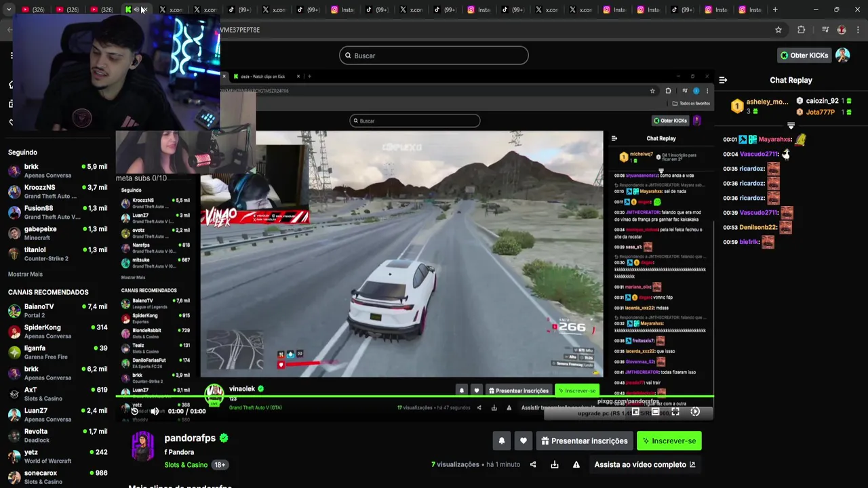868x488 pixels.
Task: Open the Chrome three-dot menu
Action: pos(859,30)
